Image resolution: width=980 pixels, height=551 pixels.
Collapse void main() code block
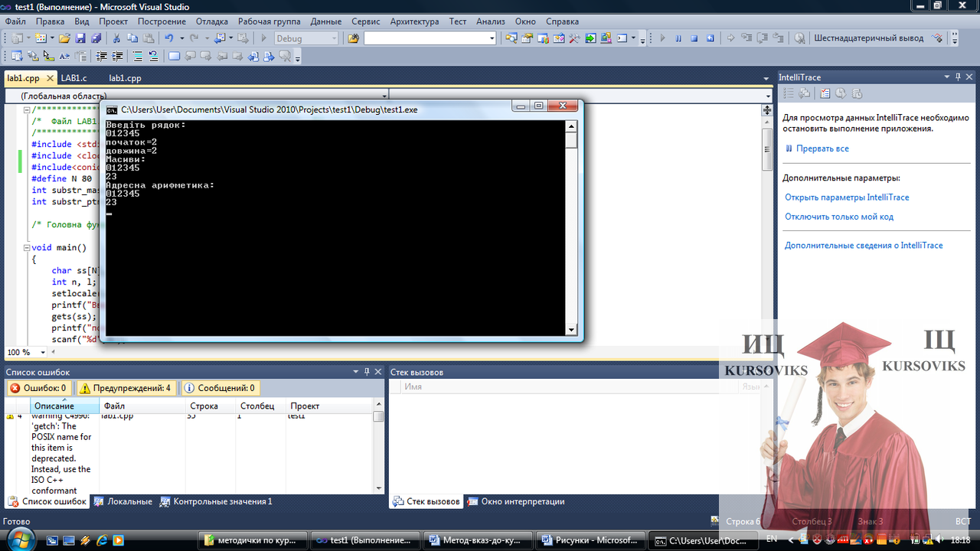click(x=27, y=248)
